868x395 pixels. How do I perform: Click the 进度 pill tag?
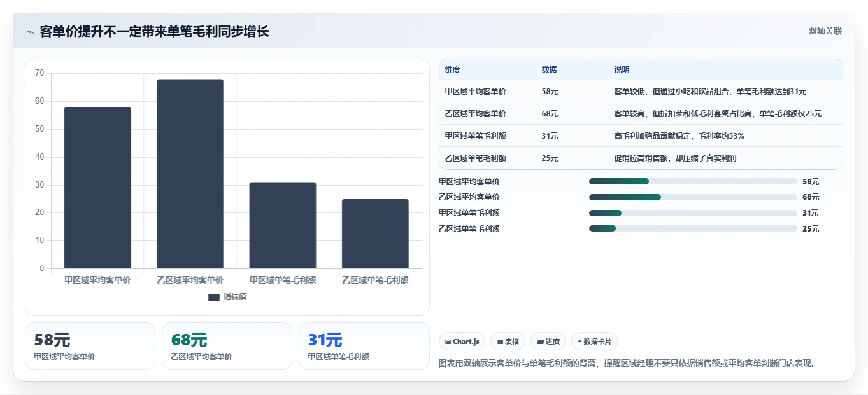click(x=548, y=342)
